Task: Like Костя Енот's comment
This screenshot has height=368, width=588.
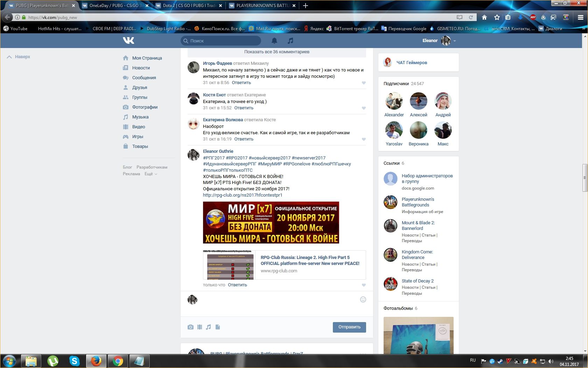Action: (x=364, y=108)
